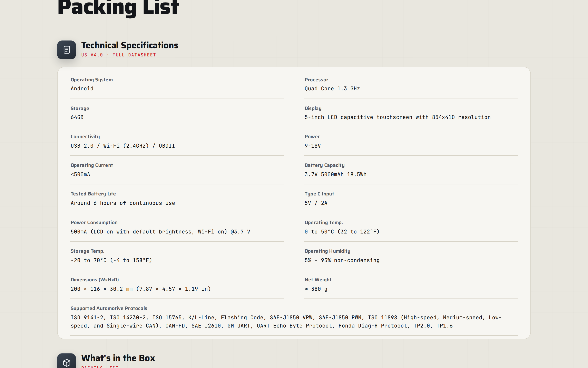The height and width of the screenshot is (368, 588).
Task: Click the Technical Specifications document icon
Action: (67, 50)
